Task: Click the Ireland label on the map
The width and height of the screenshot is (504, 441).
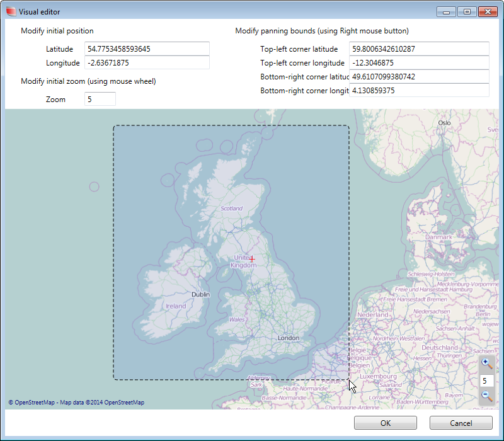Action: click(176, 306)
